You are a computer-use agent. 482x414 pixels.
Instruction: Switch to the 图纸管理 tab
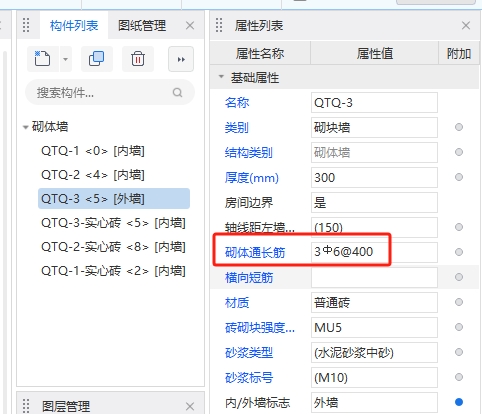click(142, 26)
